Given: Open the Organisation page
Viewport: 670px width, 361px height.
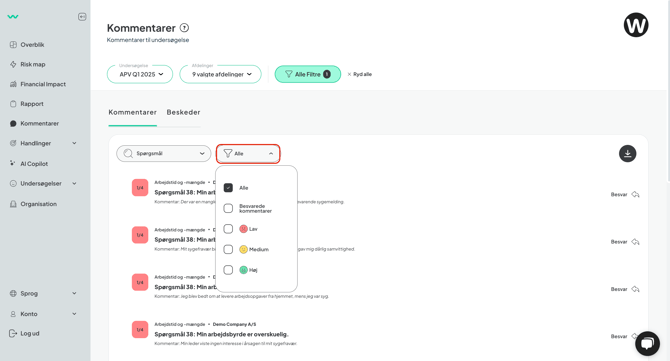Looking at the screenshot, I should point(33,204).
